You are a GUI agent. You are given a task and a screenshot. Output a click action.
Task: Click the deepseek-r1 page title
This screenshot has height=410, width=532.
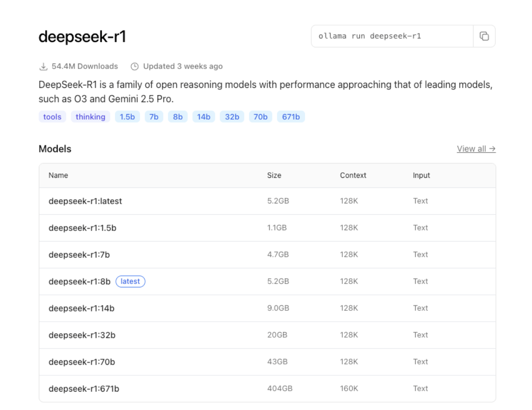pos(82,37)
